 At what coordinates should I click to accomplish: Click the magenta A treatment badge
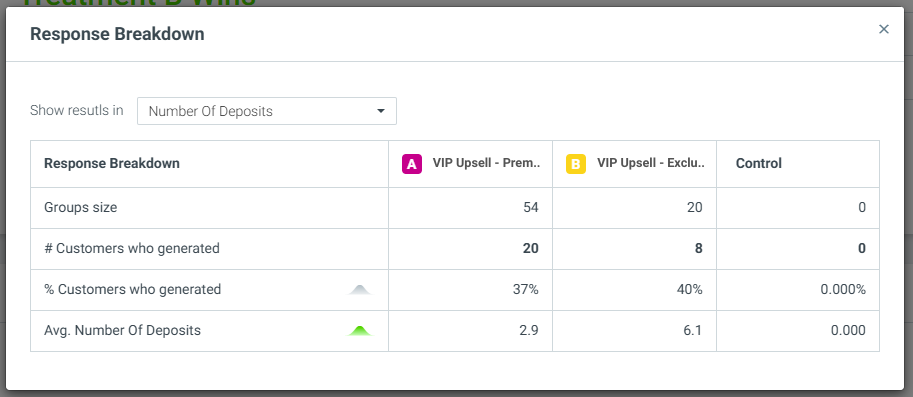click(412, 164)
